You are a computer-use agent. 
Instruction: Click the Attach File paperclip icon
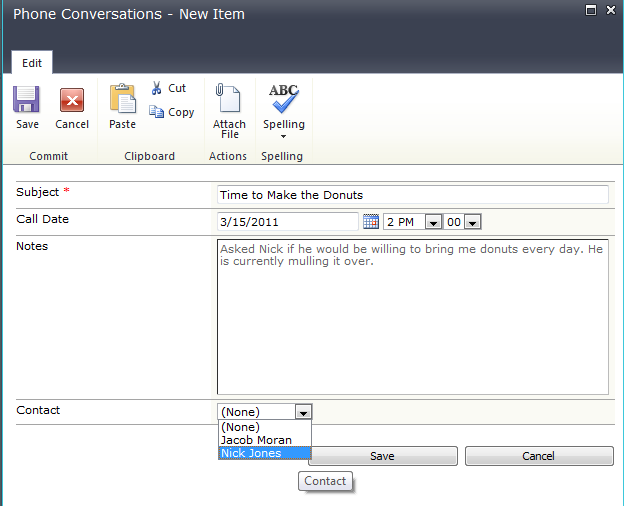tap(228, 98)
